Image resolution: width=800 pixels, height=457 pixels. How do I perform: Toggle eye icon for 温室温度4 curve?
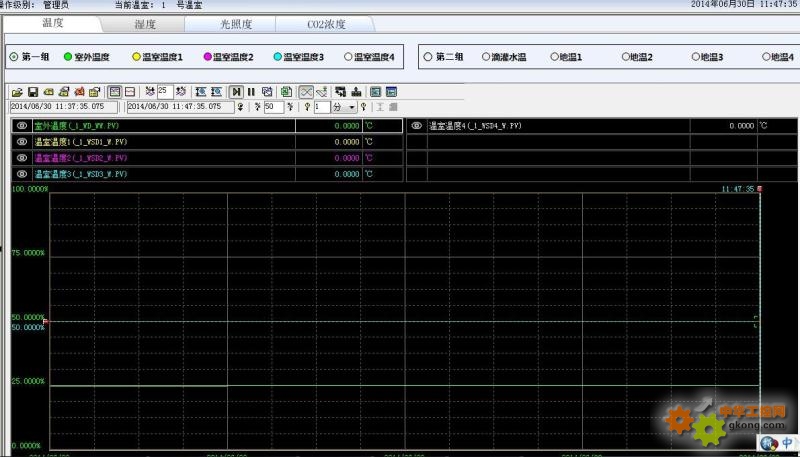pos(416,126)
